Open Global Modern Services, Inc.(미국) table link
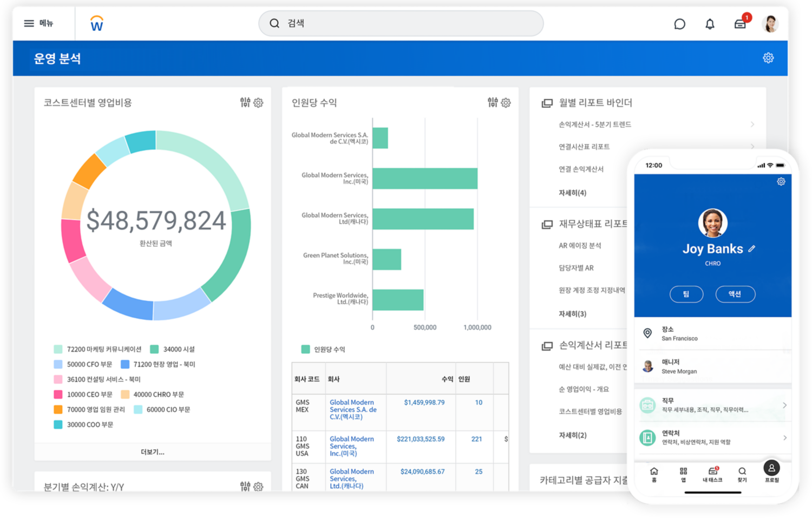 coord(352,446)
